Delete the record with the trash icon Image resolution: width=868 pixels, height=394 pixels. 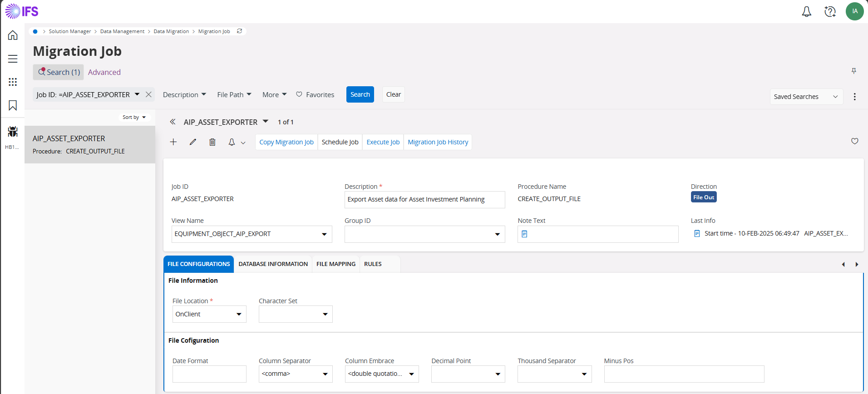click(212, 142)
